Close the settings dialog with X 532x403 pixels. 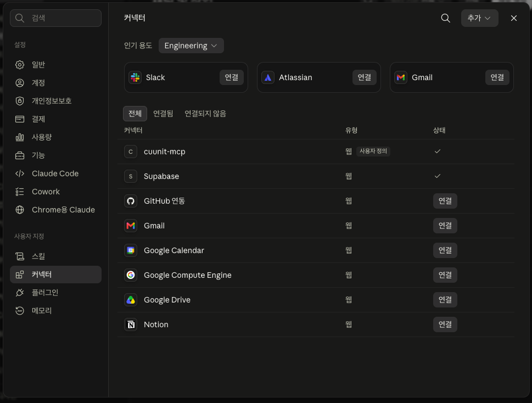pos(514,18)
